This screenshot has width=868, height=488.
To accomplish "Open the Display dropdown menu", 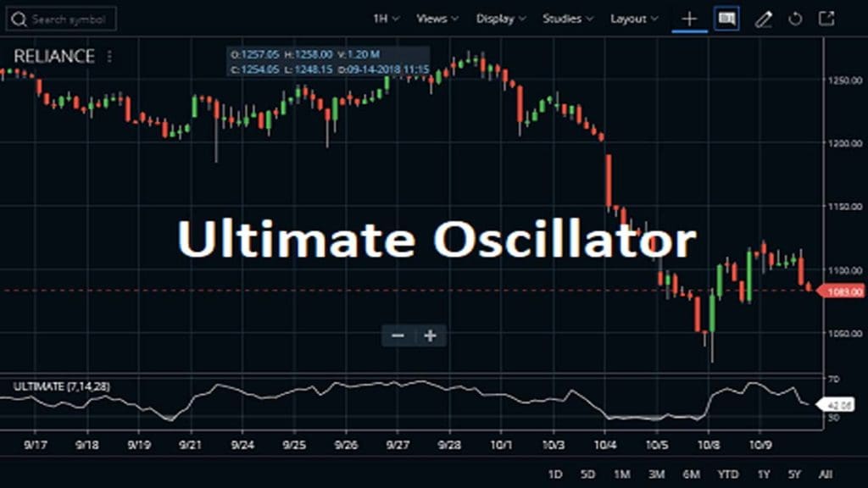I will point(501,19).
